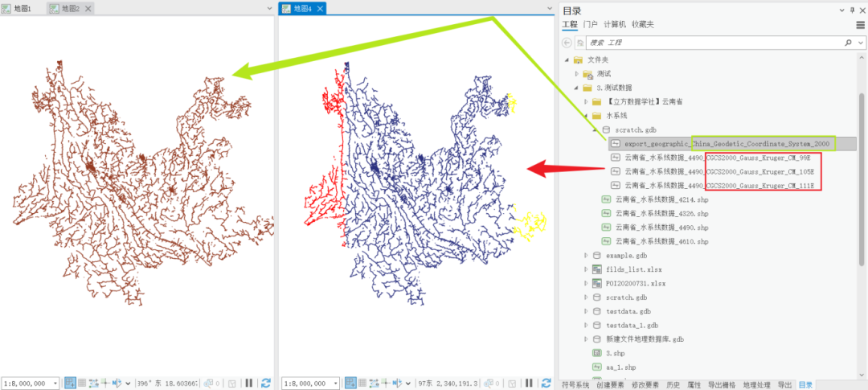Select the 门户 catalog tab
Screen dimensions: 868x390
click(590, 24)
